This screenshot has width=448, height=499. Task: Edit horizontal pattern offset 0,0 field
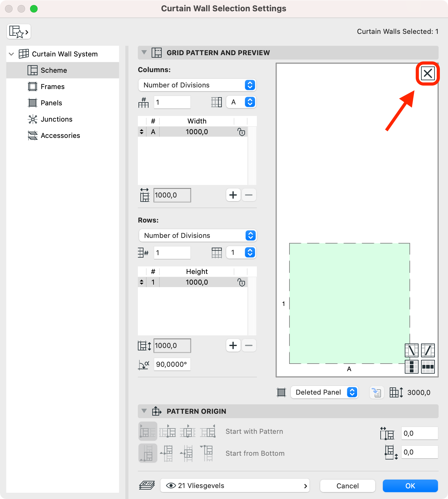tap(419, 433)
